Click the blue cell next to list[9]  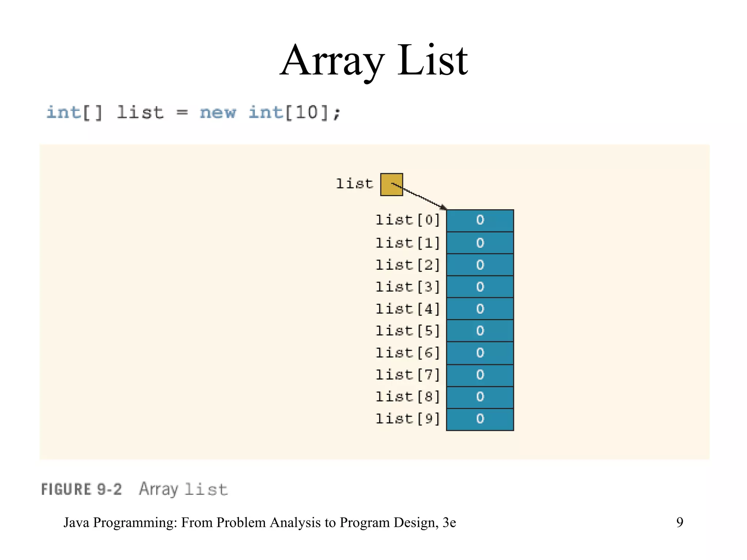pos(480,420)
